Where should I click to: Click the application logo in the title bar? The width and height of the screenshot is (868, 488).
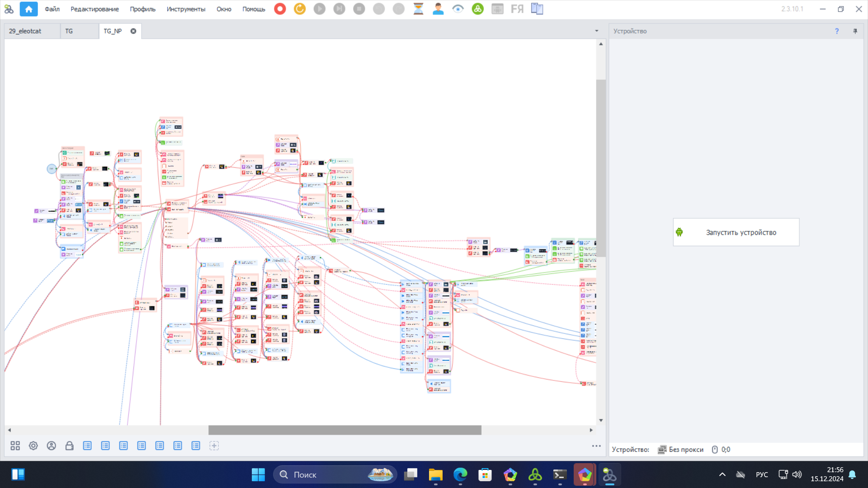pyautogui.click(x=9, y=9)
